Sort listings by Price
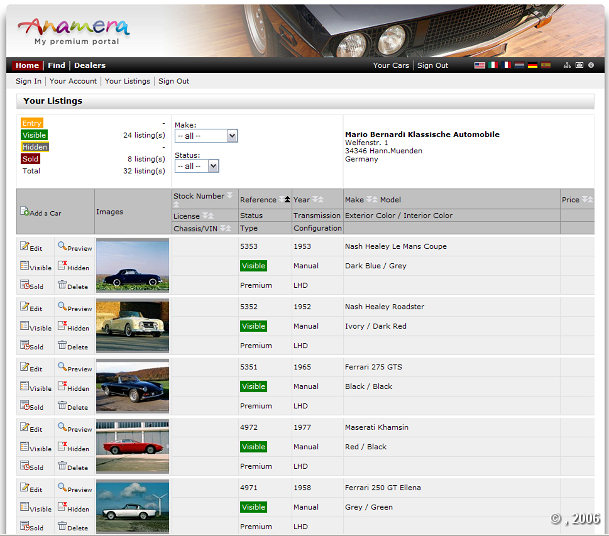 587,199
